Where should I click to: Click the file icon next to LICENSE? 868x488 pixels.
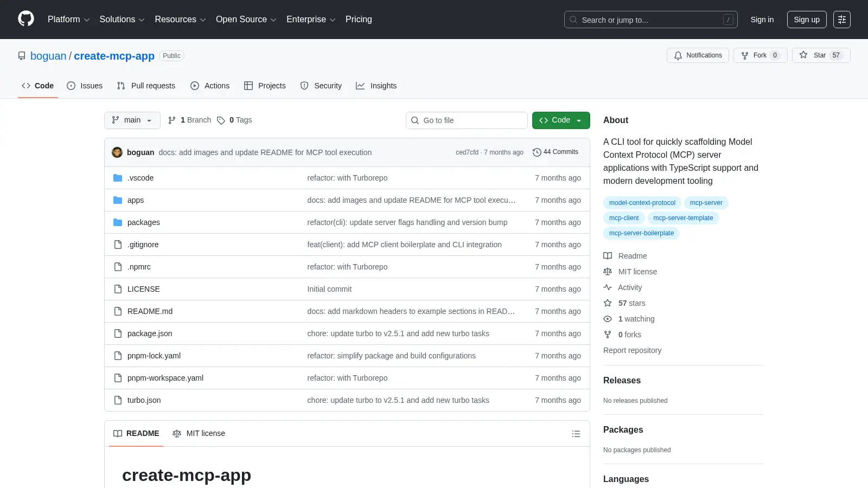(118, 289)
